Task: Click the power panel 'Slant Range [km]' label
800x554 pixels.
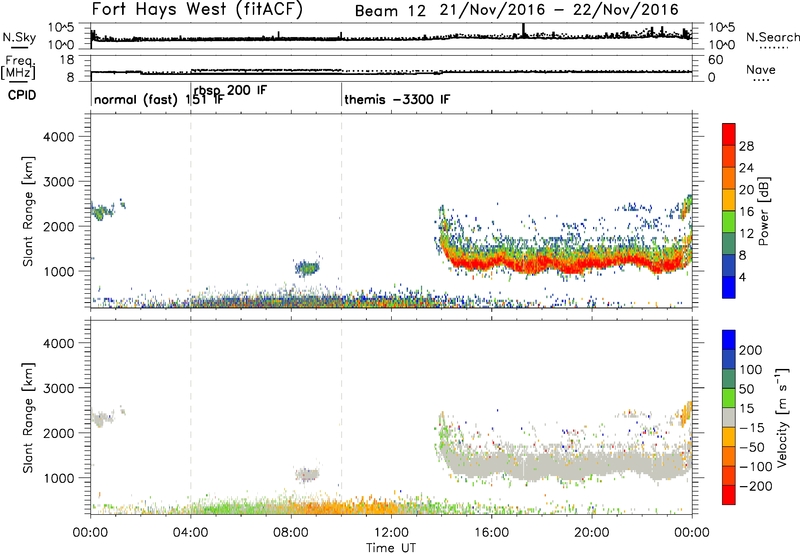Action: pos(28,211)
